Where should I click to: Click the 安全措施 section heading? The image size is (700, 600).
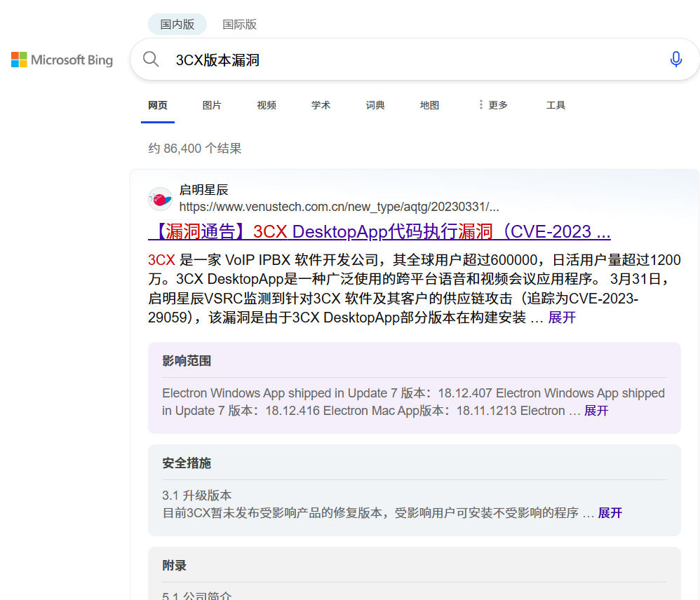click(x=187, y=463)
